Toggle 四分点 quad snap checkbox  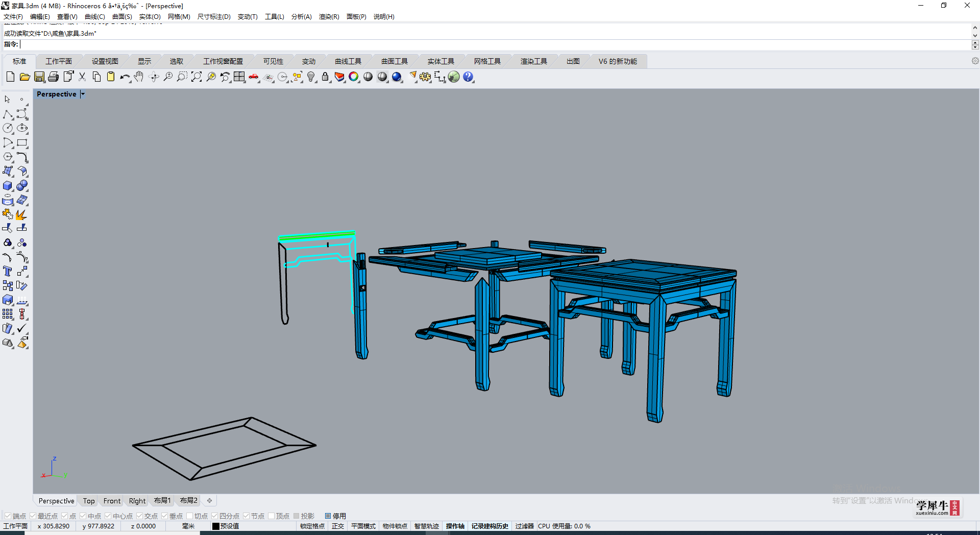pos(214,516)
